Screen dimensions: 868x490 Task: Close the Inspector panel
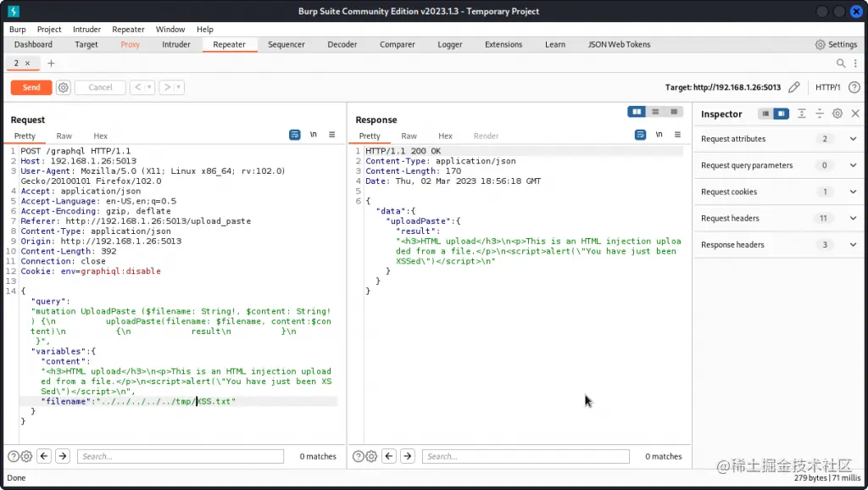(x=855, y=114)
